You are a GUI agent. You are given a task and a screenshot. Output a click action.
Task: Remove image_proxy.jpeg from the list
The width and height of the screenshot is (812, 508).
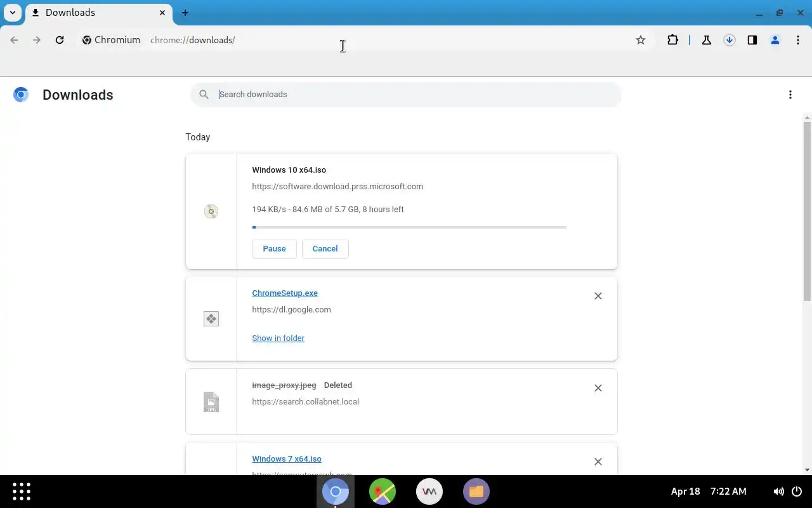point(598,388)
